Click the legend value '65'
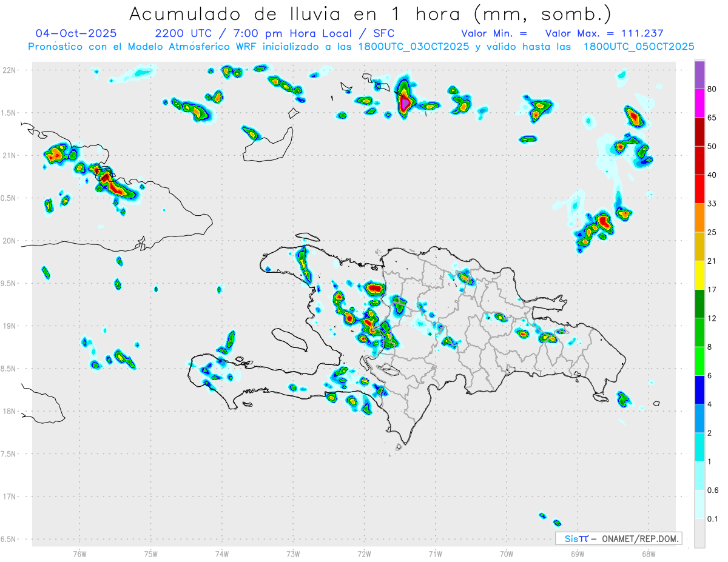 click(x=712, y=118)
